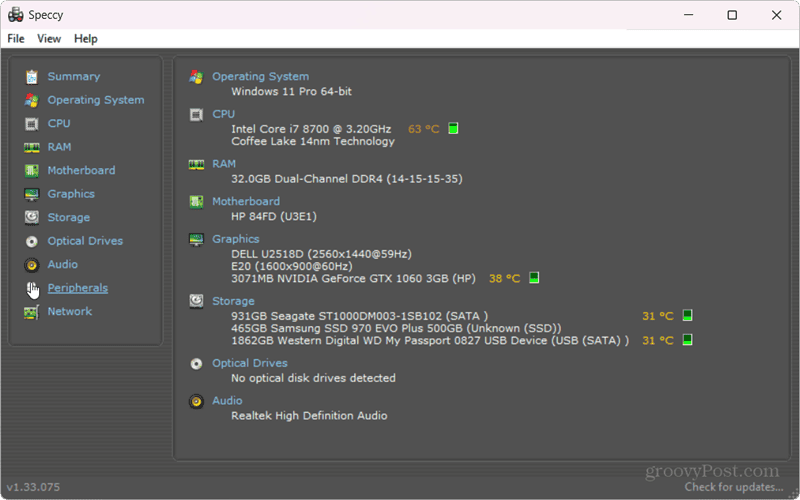
Task: Open the CPU section from sidebar
Action: tap(59, 123)
